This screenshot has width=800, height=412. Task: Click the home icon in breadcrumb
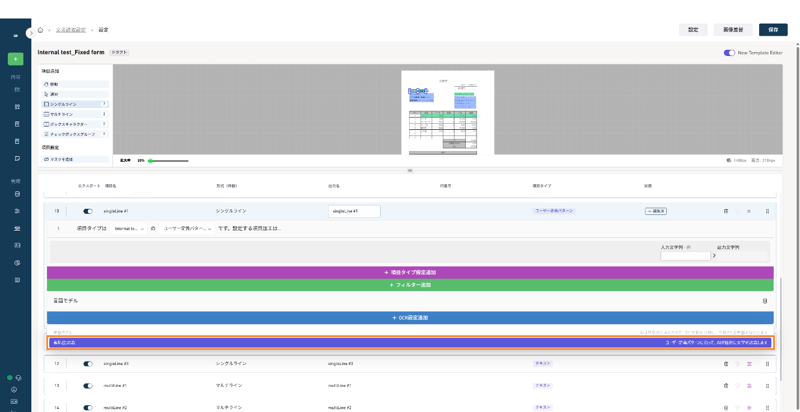[40, 30]
